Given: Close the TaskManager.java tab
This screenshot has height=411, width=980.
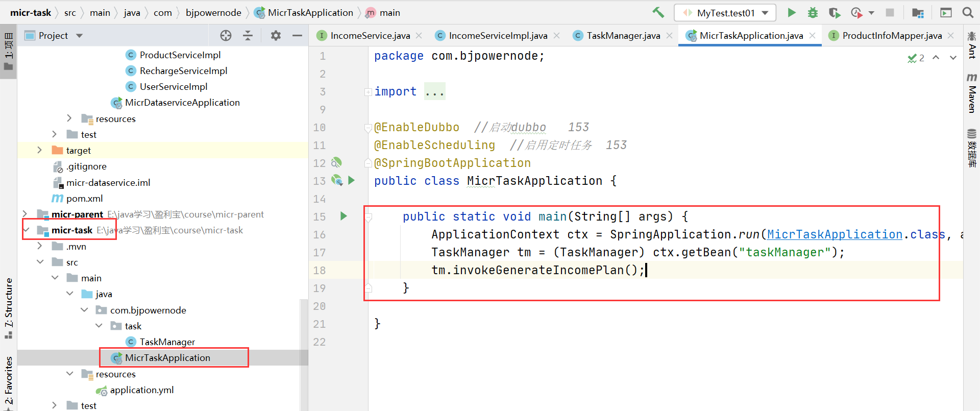Looking at the screenshot, I should [669, 35].
